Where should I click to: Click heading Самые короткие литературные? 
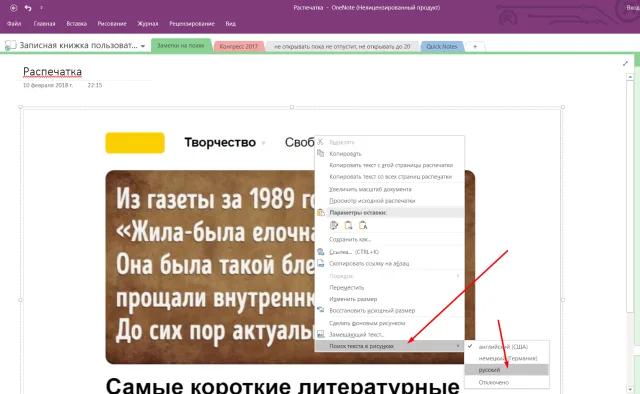pyautogui.click(x=282, y=385)
